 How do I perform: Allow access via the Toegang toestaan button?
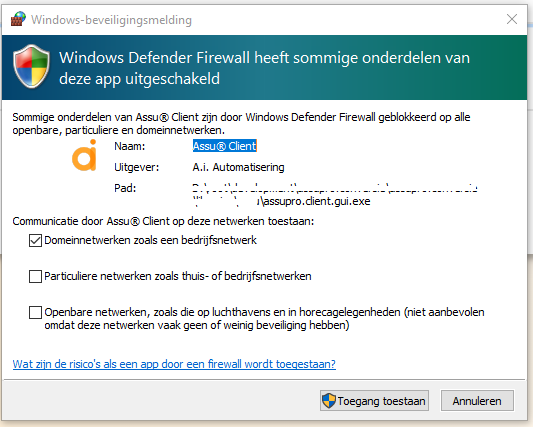[x=374, y=401]
